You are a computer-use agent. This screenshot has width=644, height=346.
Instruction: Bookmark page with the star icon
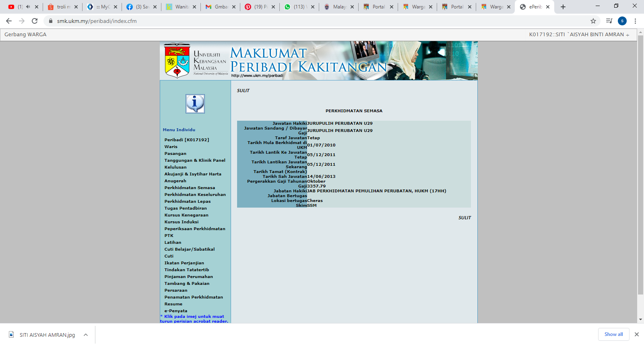click(593, 21)
